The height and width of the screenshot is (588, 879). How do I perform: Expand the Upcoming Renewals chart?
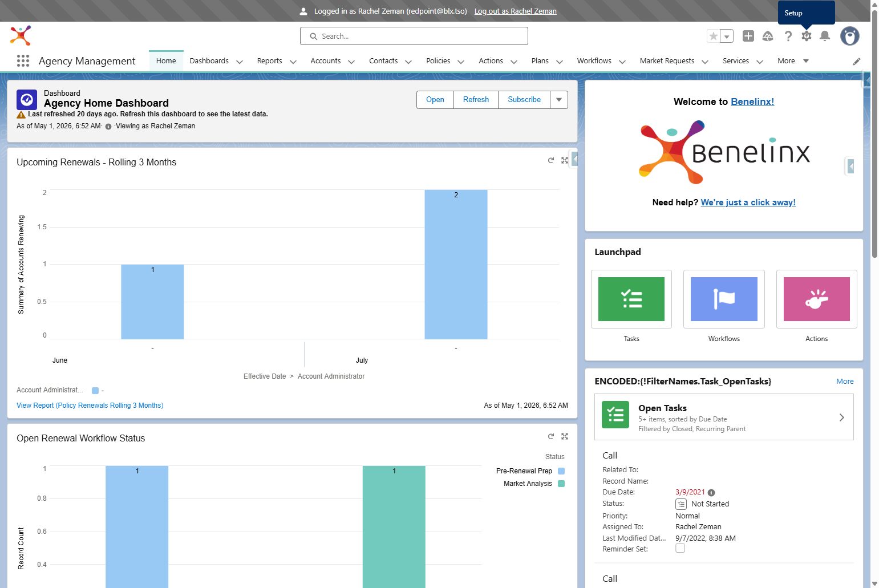coord(565,160)
